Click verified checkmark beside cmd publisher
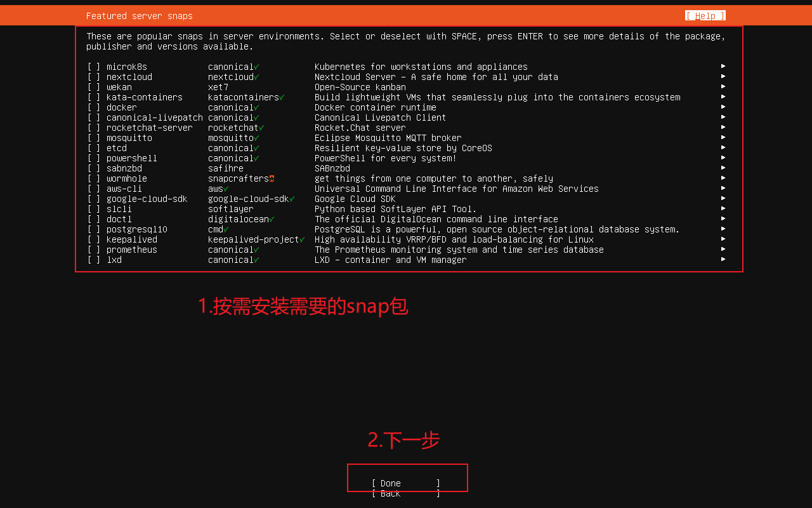812x508 pixels. (x=226, y=229)
